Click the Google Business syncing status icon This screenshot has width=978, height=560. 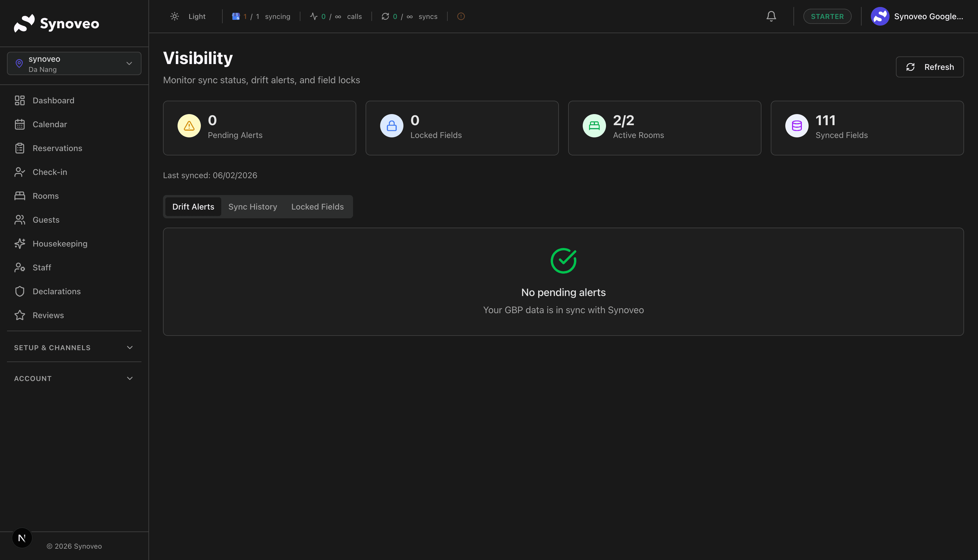236,16
